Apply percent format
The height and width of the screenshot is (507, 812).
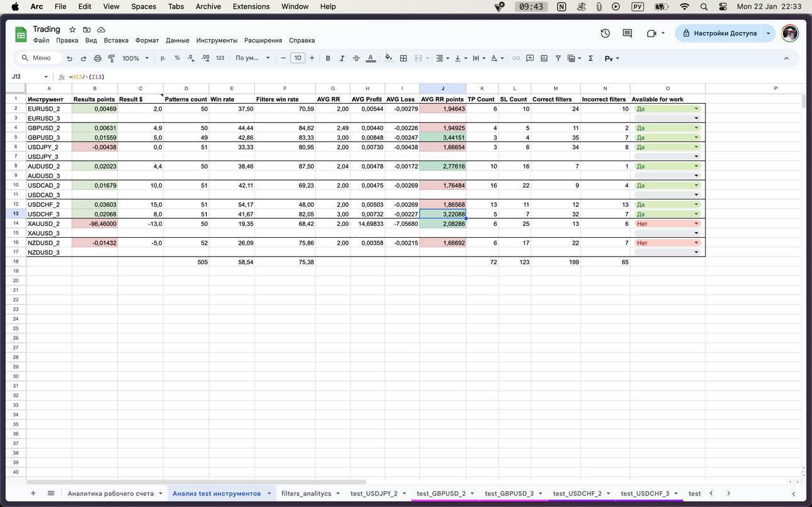click(x=177, y=58)
